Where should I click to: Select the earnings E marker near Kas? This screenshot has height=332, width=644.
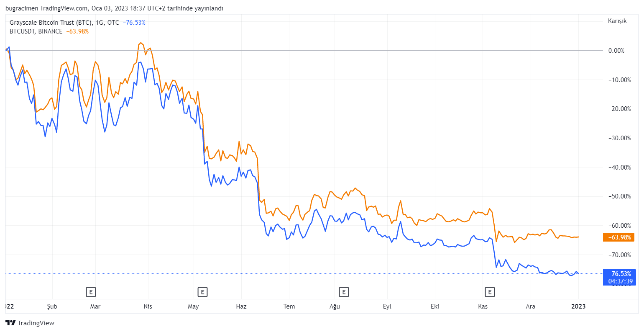tap(489, 292)
